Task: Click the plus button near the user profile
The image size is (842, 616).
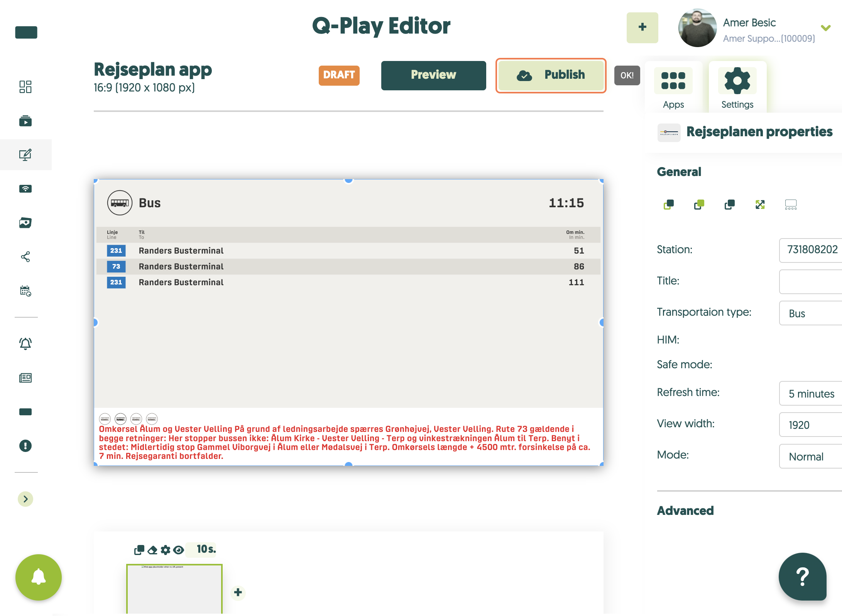Action: coord(642,27)
